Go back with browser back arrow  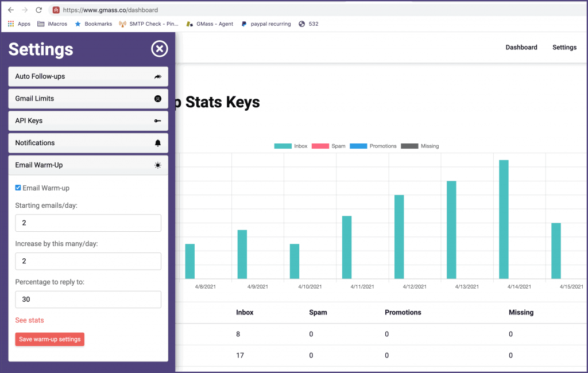click(x=11, y=10)
